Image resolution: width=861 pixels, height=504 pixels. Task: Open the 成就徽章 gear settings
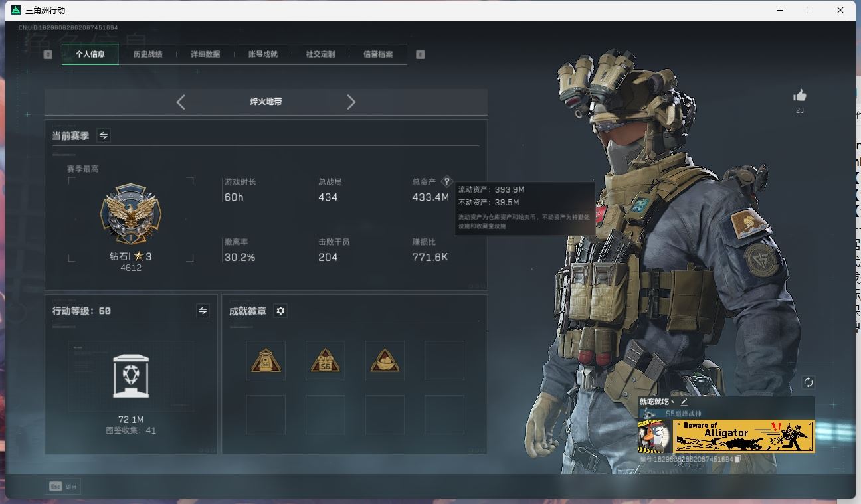(x=280, y=311)
